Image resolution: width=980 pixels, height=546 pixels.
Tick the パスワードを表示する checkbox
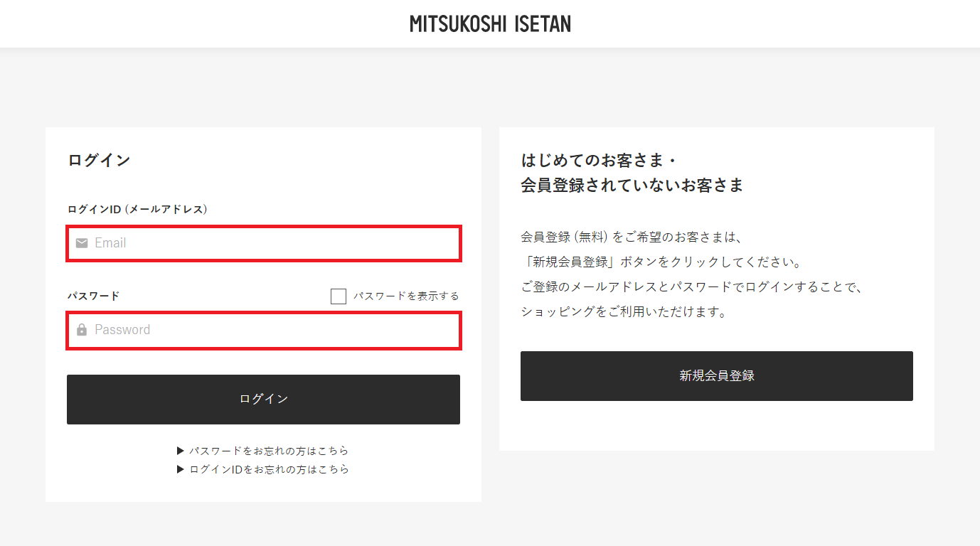(339, 296)
